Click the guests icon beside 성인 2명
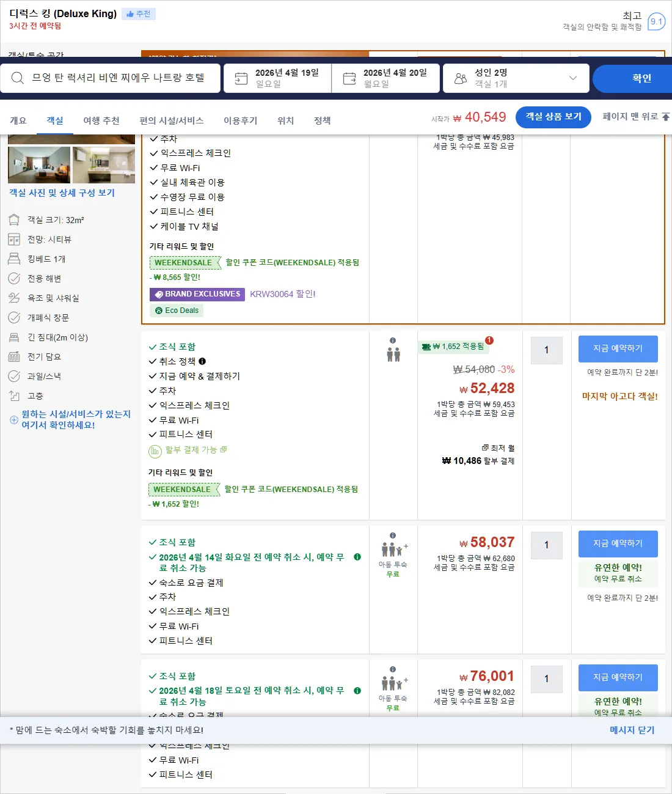Viewport: 672px width, 794px height. pyautogui.click(x=461, y=78)
